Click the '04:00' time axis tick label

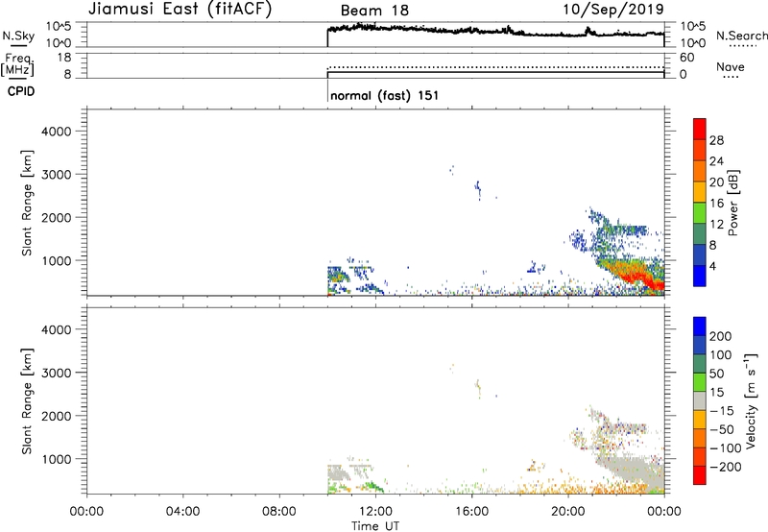(x=183, y=512)
